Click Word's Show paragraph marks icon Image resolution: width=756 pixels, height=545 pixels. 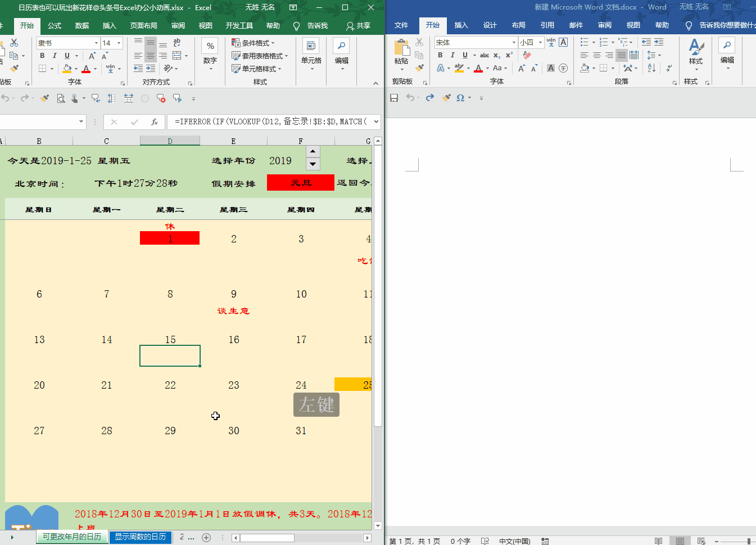point(669,68)
